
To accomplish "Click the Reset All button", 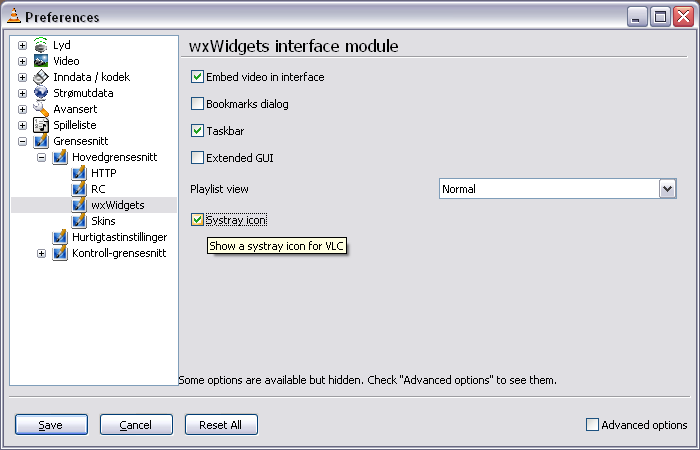I will (x=221, y=425).
